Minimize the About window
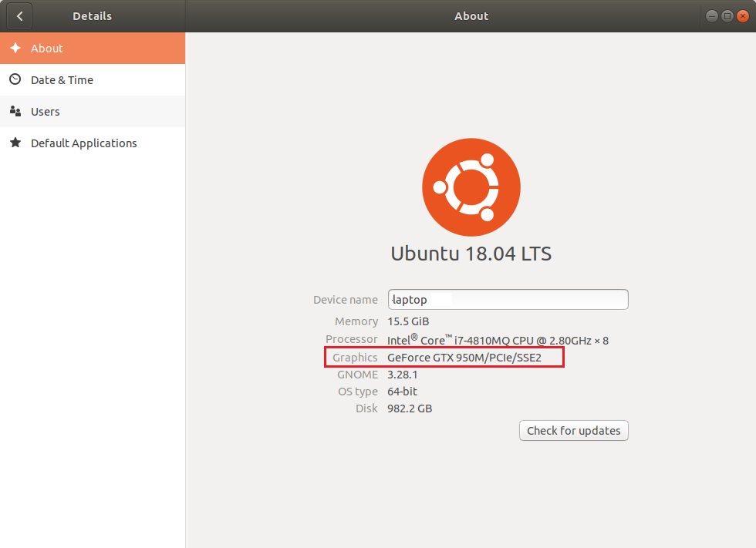Image resolution: width=756 pixels, height=548 pixels. [711, 16]
